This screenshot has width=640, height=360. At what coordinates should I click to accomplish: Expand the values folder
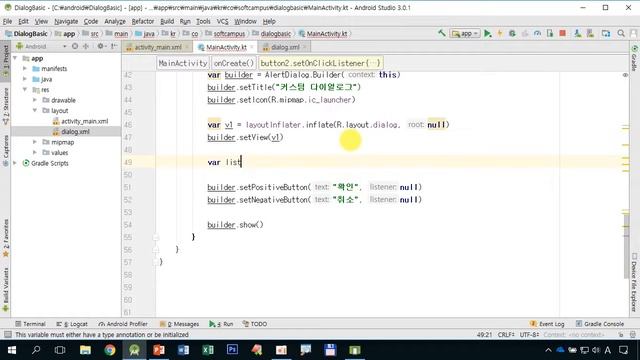[x=35, y=153]
